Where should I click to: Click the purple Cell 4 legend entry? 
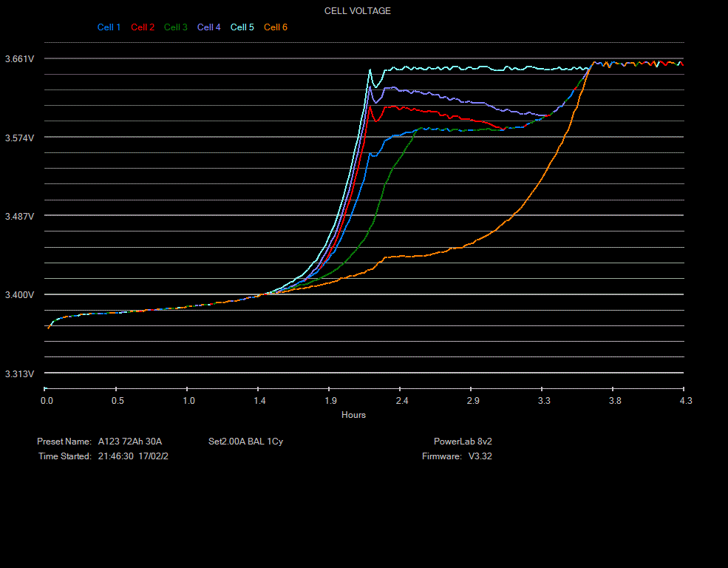tap(209, 27)
